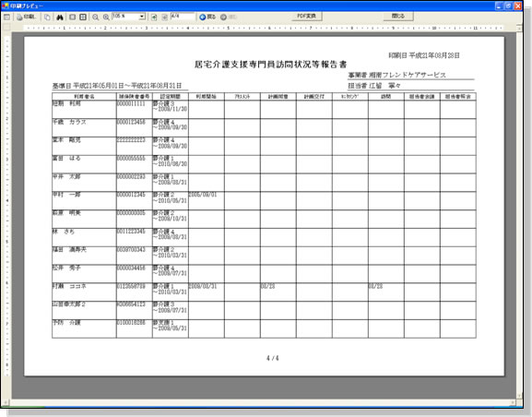Click the blue back (戻る) navigation button
This screenshot has height=417, width=532.
207,17
